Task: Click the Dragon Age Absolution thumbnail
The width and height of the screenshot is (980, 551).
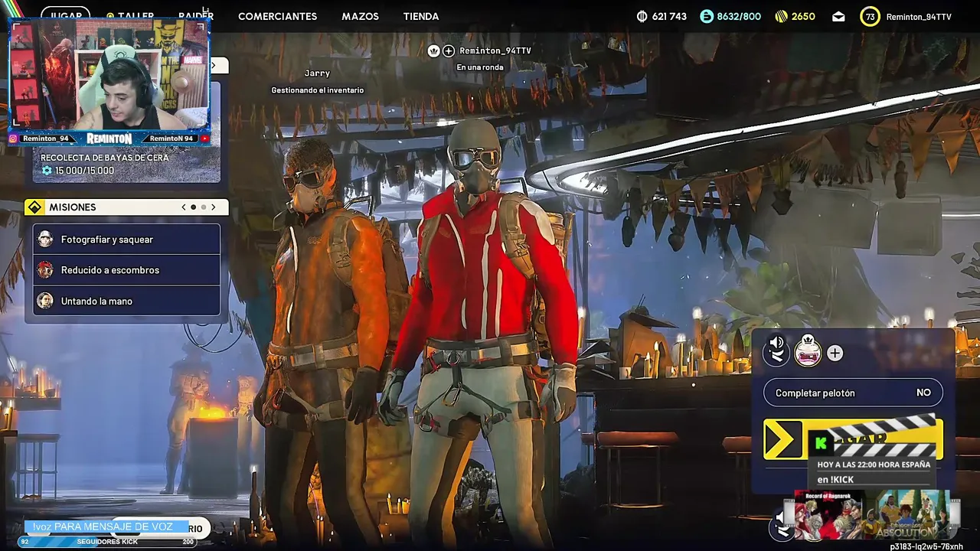Action: click(x=907, y=514)
